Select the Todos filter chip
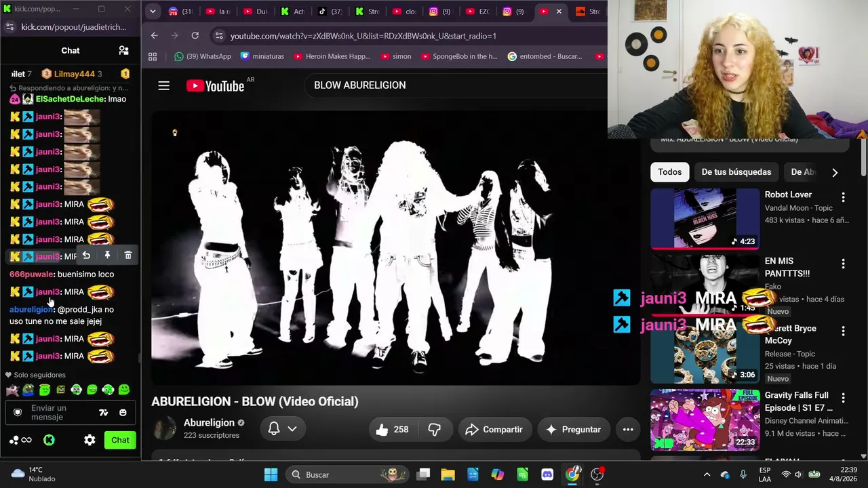This screenshot has height=488, width=868. [670, 172]
